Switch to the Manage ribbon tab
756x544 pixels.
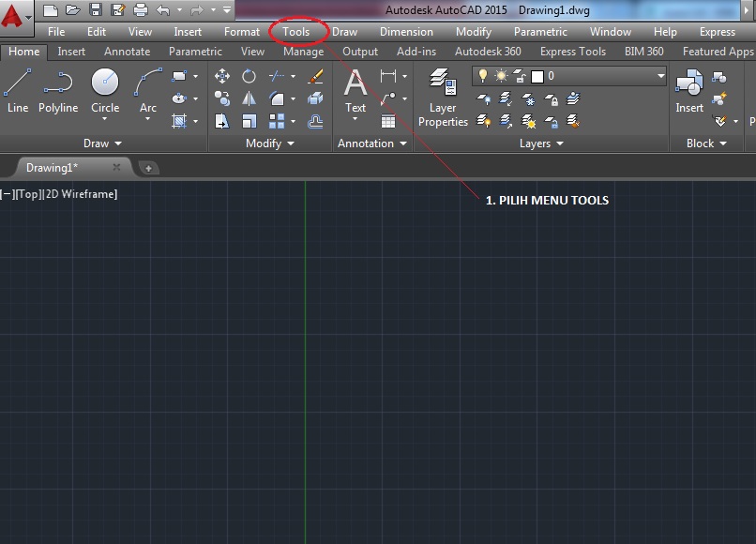304,52
